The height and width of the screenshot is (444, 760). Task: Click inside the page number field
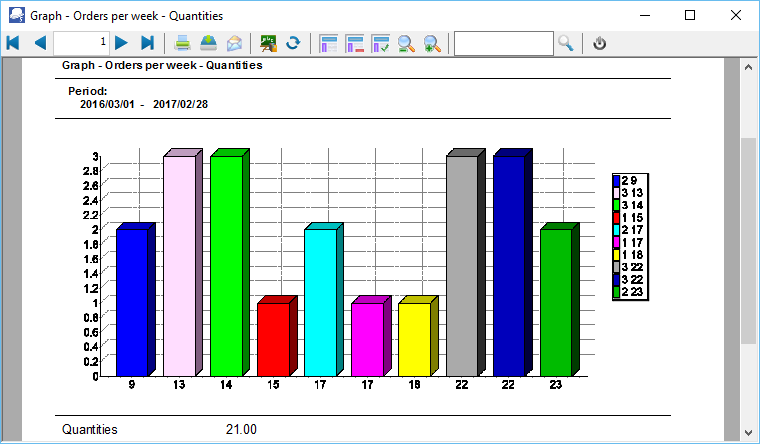[x=81, y=43]
